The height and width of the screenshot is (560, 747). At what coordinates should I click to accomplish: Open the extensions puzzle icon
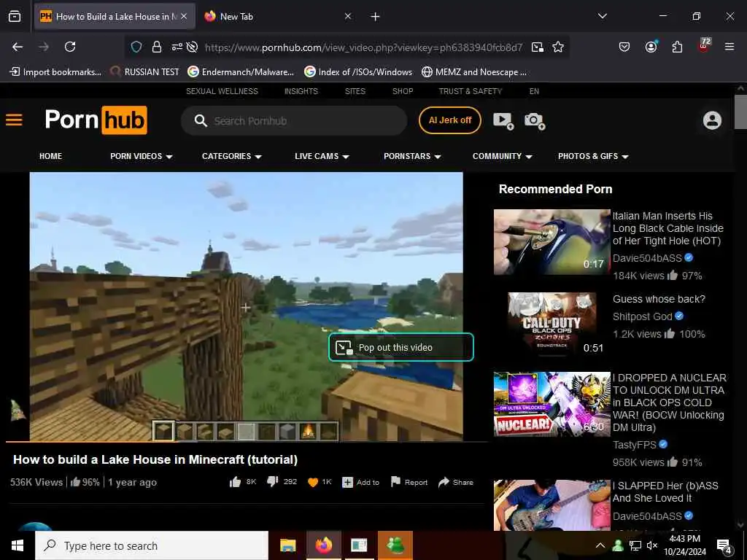[x=677, y=47]
